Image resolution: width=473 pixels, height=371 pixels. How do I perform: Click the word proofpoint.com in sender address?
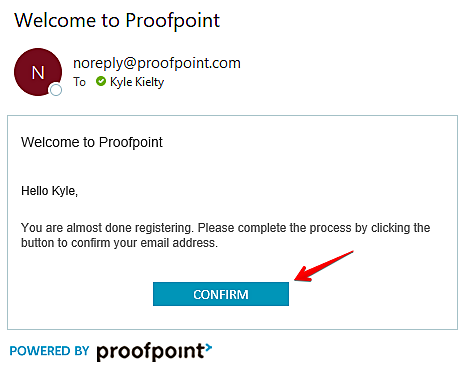click(189, 63)
